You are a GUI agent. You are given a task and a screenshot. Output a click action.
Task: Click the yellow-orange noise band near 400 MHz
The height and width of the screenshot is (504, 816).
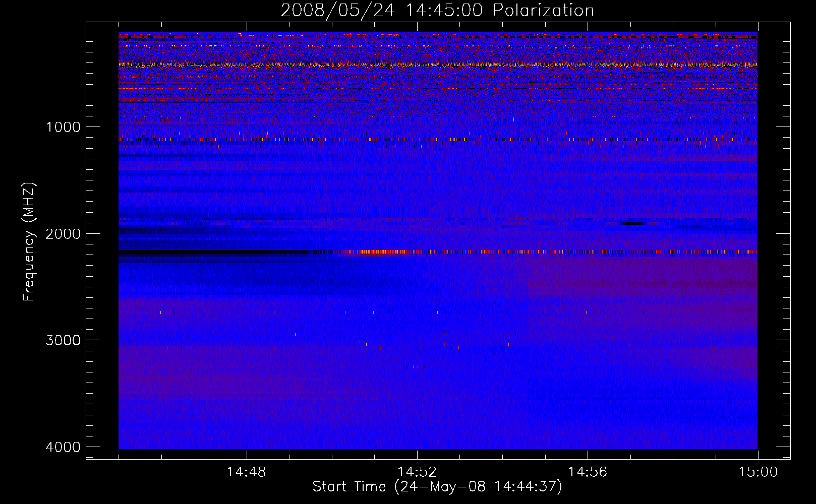438,65
